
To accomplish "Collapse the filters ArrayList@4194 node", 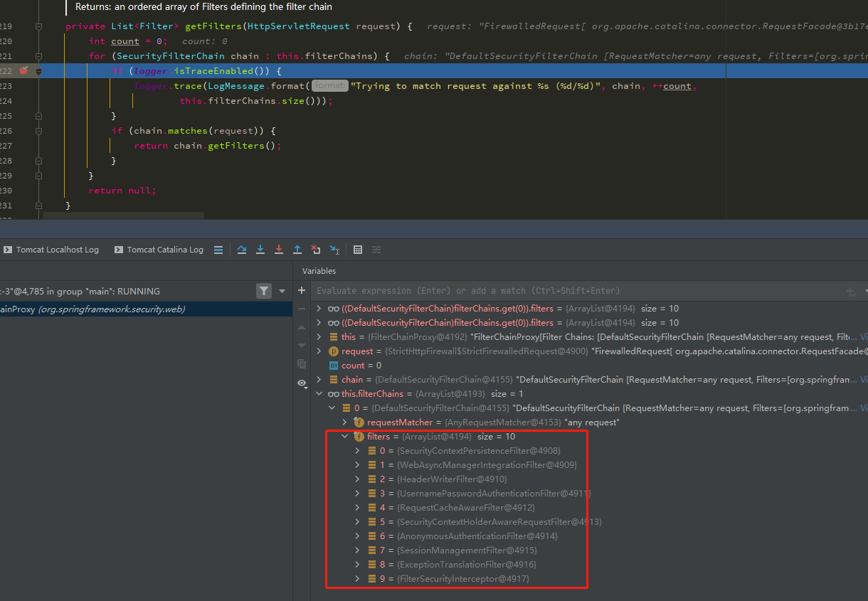I will [345, 437].
